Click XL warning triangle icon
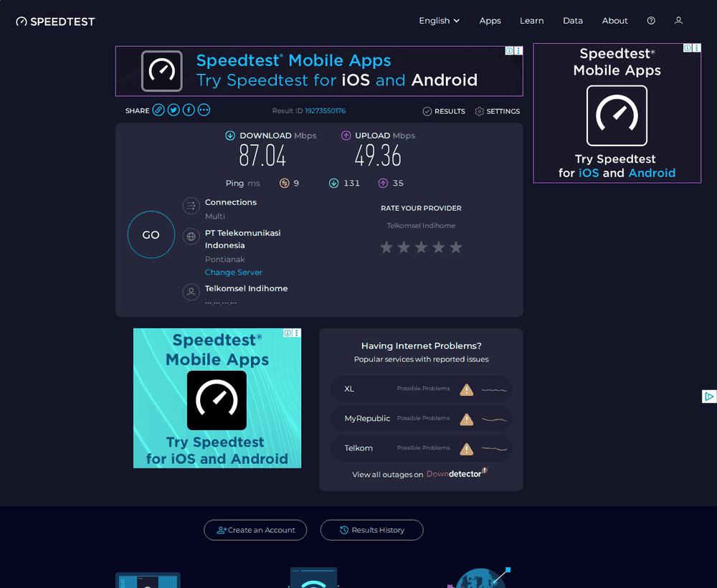The height and width of the screenshot is (588, 717). click(467, 389)
